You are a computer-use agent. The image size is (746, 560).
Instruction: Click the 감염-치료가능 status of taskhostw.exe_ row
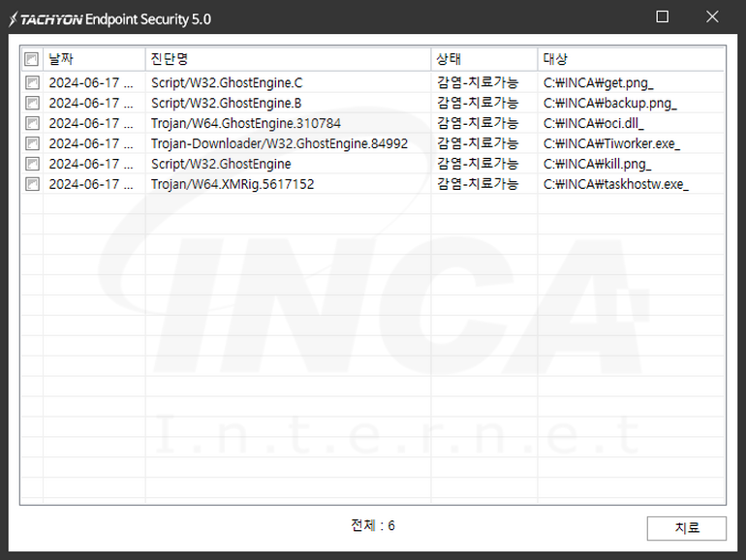click(478, 184)
